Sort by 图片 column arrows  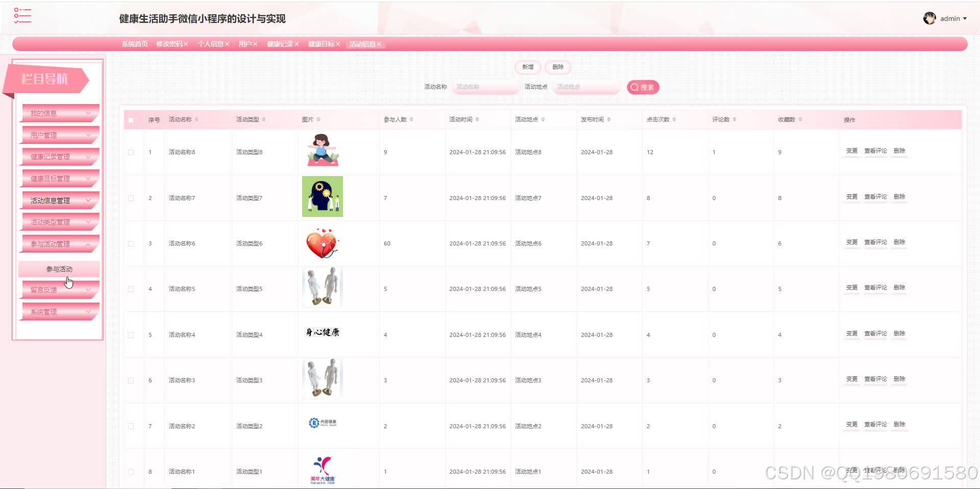click(x=318, y=119)
